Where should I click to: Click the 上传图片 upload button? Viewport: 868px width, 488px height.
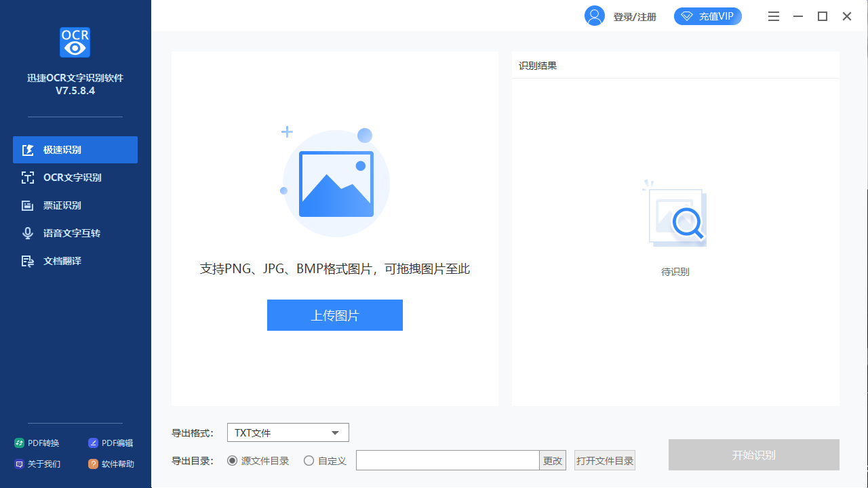pyautogui.click(x=334, y=314)
